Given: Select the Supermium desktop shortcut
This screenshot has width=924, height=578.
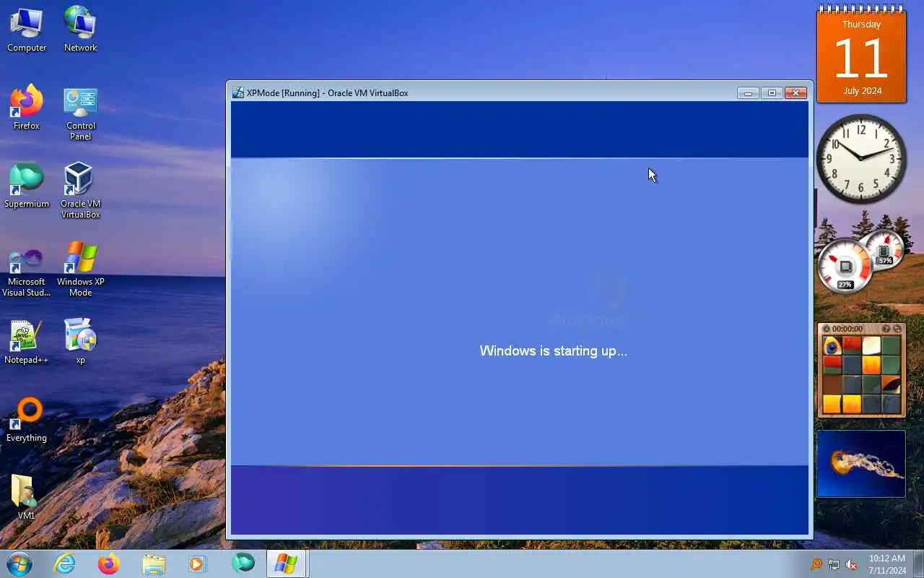Looking at the screenshot, I should (27, 185).
